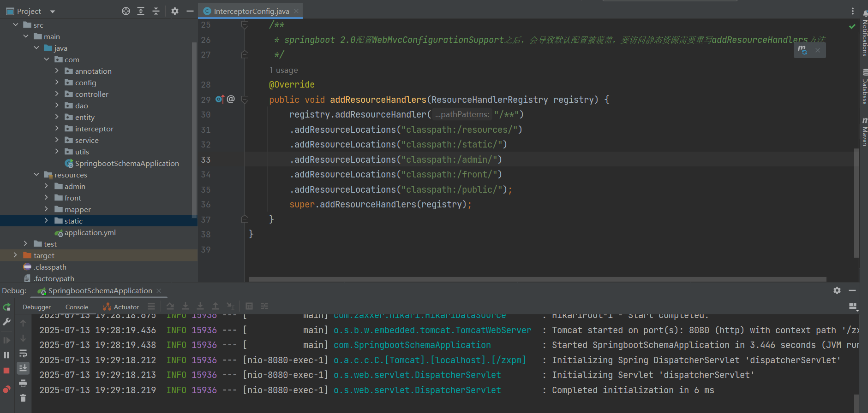The image size is (868, 413).
Task: Expand the interceptor package
Action: pos(57,128)
